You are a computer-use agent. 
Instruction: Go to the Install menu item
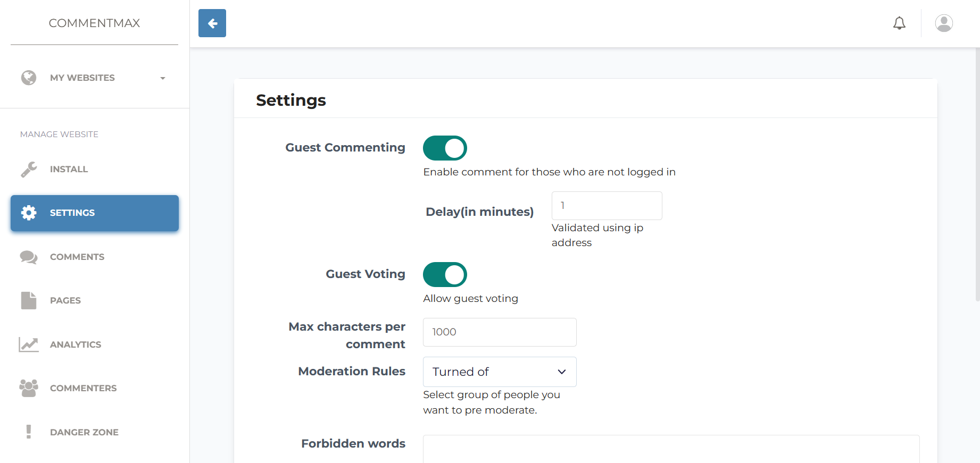click(x=95, y=169)
